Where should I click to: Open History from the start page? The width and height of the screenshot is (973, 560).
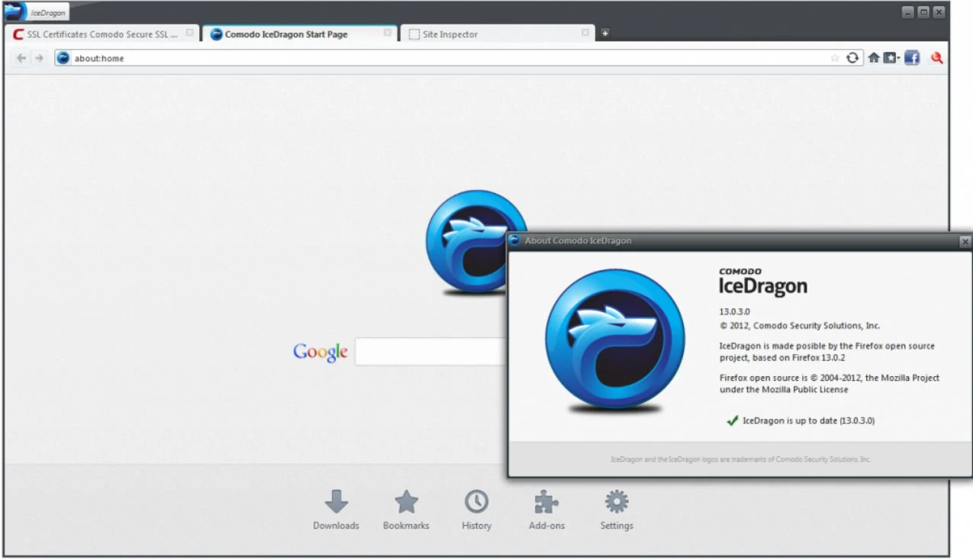476,510
